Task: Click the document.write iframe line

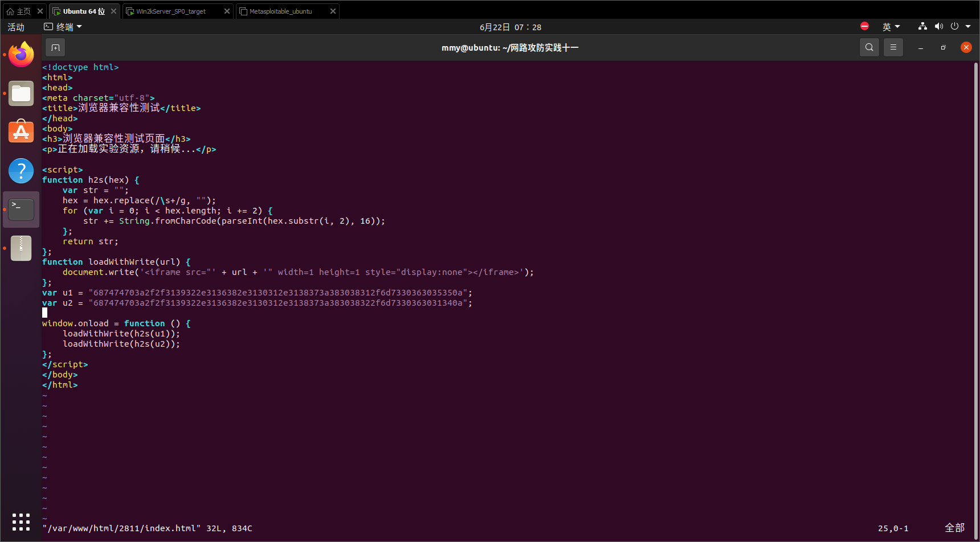Action: pos(299,272)
